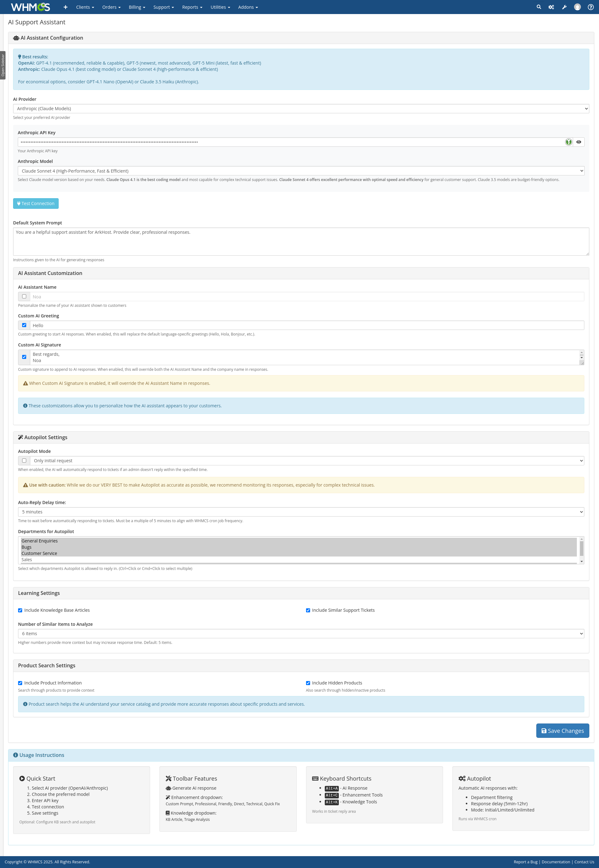The width and height of the screenshot is (599, 868).
Task: Uncheck Include Knowledge Base Articles
Action: pos(20,610)
